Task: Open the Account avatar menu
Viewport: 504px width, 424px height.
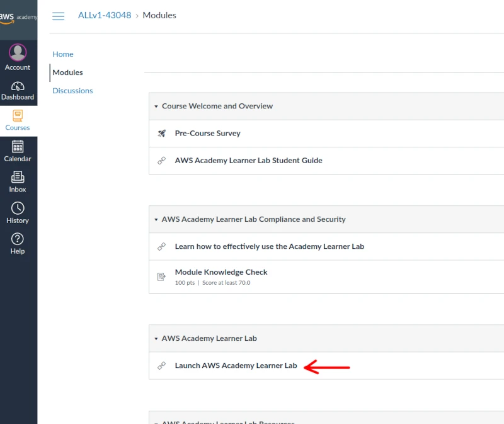Action: click(x=18, y=52)
